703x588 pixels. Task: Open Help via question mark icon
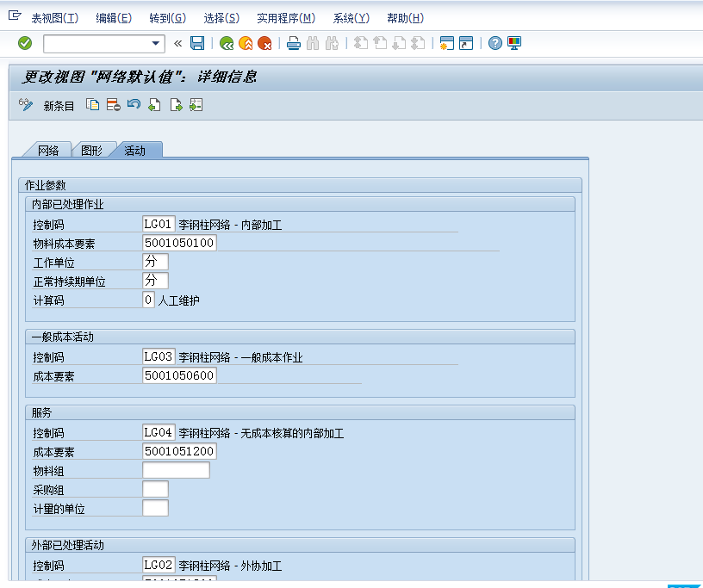click(x=495, y=43)
